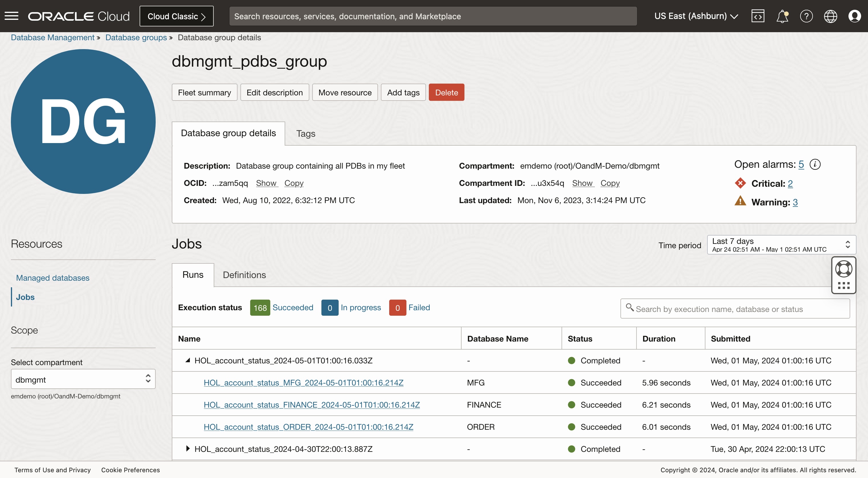Click the red Delete button
The image size is (868, 478).
click(446, 92)
